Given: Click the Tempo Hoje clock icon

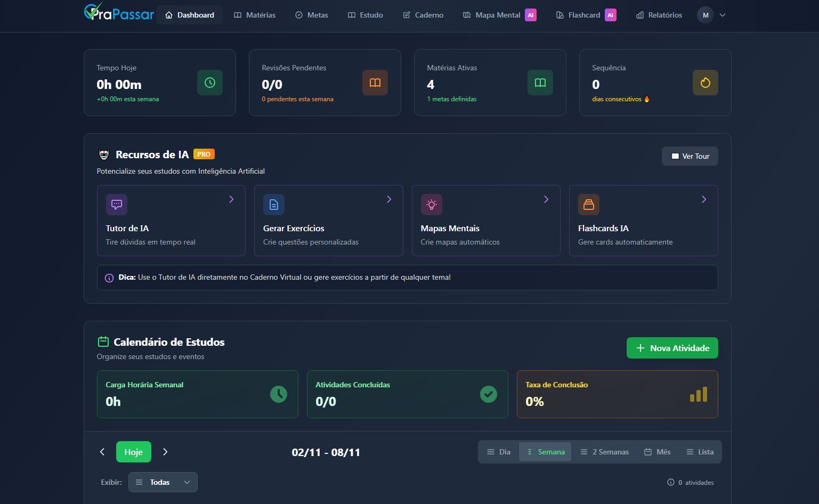Looking at the screenshot, I should tap(209, 83).
